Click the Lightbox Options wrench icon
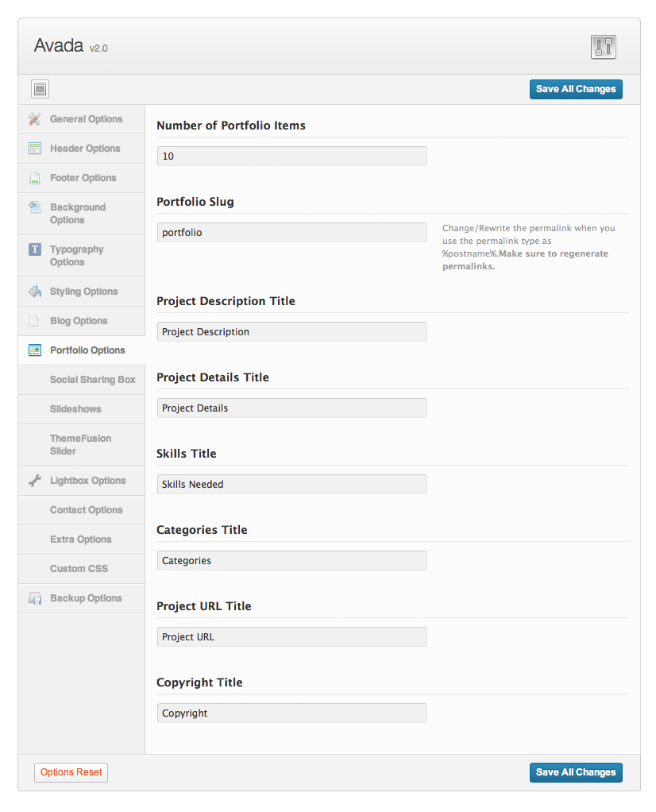The image size is (656, 812). pos(35,481)
